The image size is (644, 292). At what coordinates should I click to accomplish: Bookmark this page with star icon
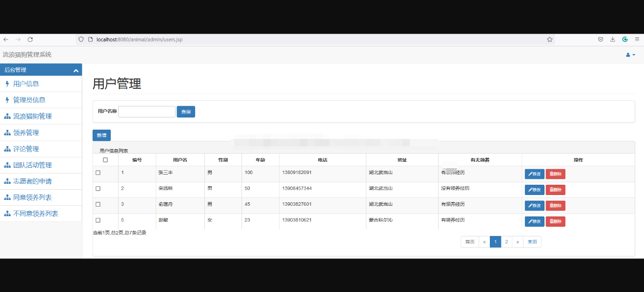point(549,39)
